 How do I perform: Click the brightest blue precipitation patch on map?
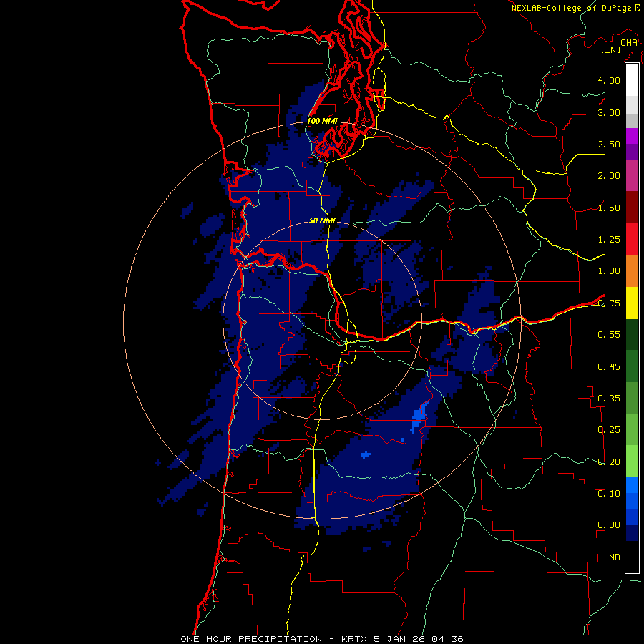click(x=420, y=416)
